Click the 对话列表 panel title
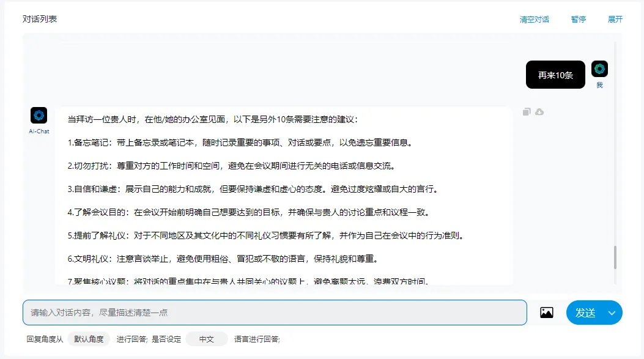Screen dimensions: 644x359 pyautogui.click(x=40, y=19)
